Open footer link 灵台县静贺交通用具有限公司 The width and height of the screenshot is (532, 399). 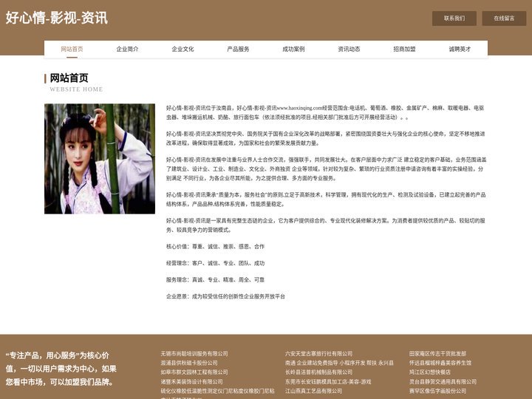click(443, 382)
